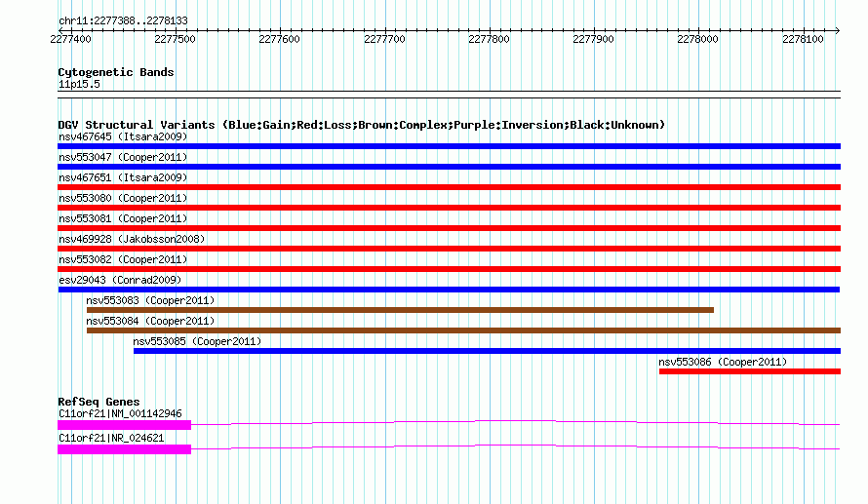Select the magenta exon block of NR_024621
This screenshot has width=868, height=504.
(125, 449)
